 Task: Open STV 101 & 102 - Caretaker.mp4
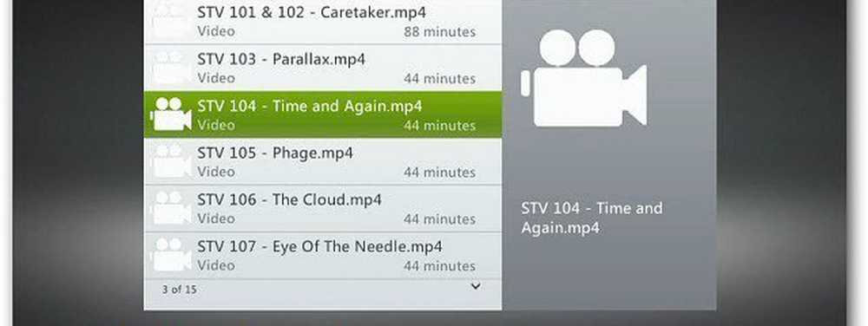pos(312,12)
